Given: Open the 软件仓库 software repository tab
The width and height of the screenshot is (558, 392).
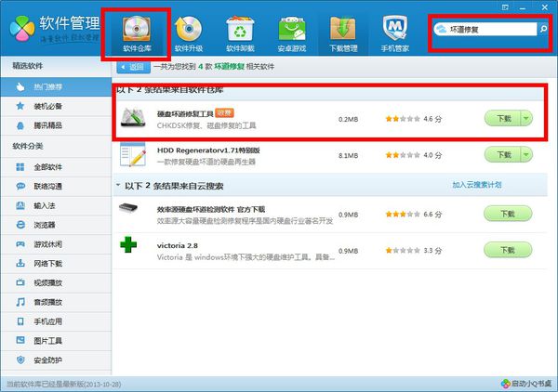Looking at the screenshot, I should 137,34.
